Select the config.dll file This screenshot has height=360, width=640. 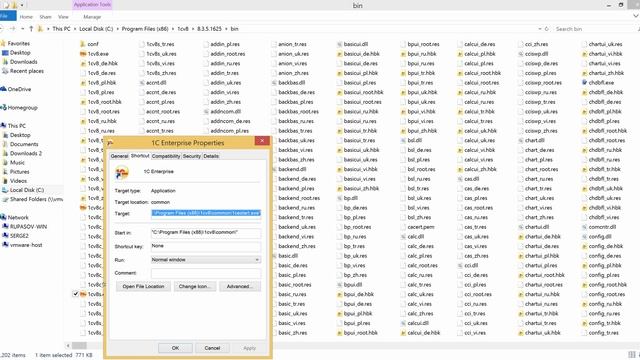click(600, 237)
